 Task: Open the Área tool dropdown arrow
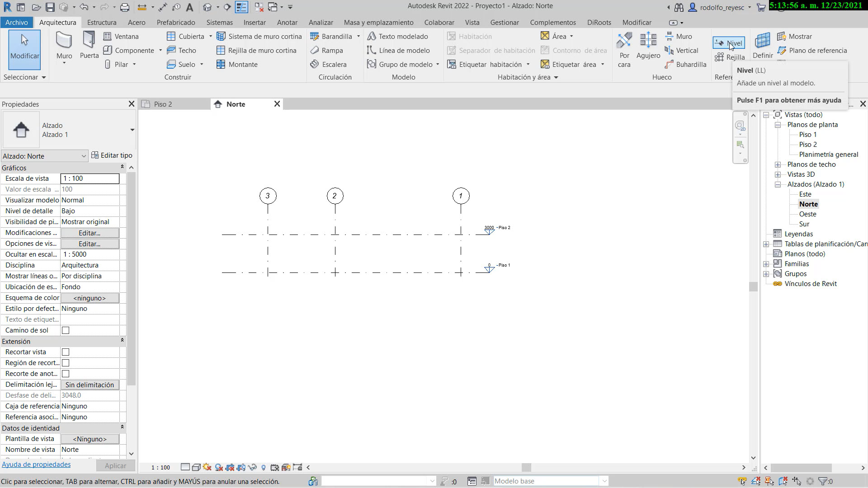click(571, 36)
